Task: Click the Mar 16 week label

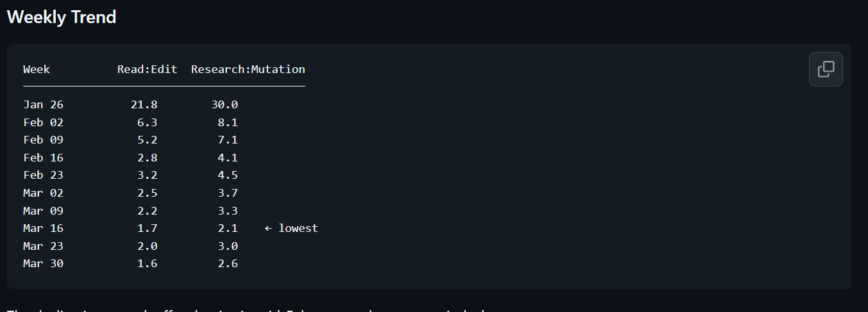Action: 43,228
